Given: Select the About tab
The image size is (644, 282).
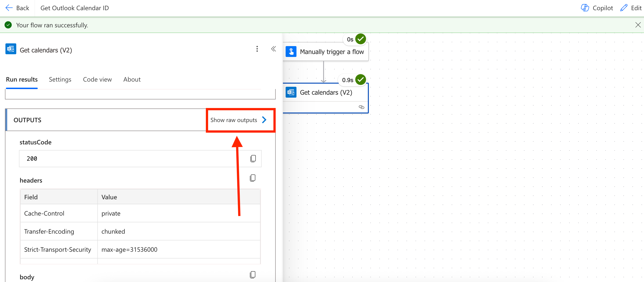Looking at the screenshot, I should (132, 80).
